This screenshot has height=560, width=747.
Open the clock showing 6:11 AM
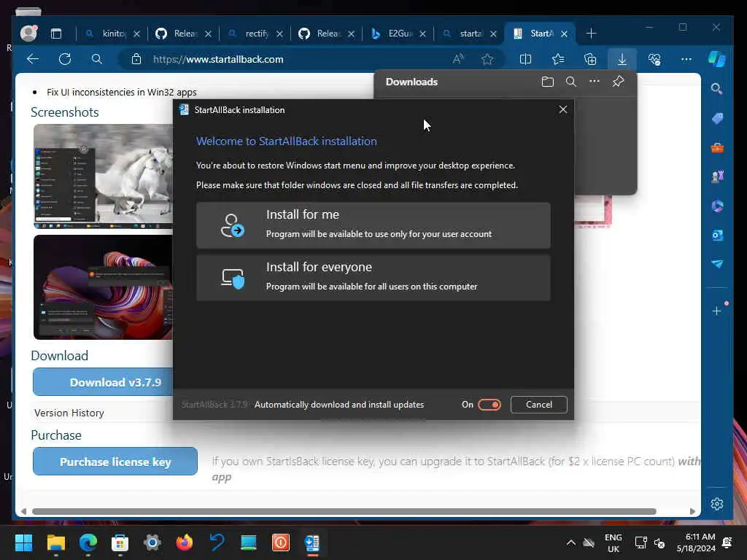(695, 542)
